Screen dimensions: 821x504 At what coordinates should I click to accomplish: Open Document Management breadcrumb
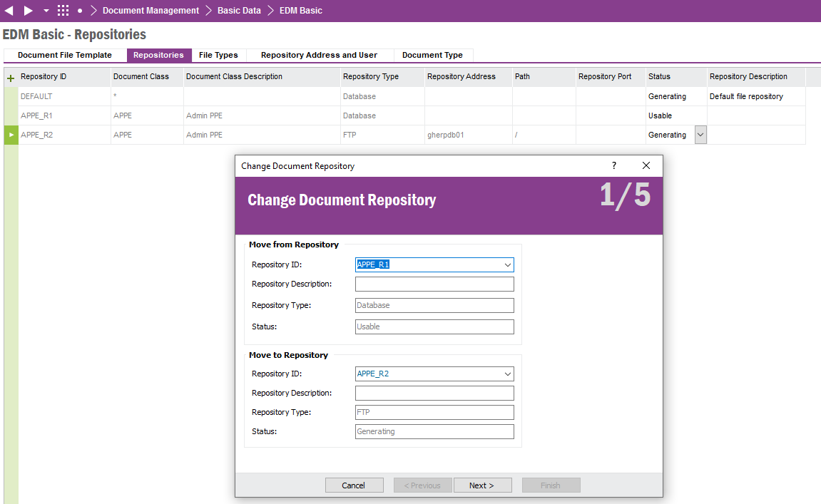pos(151,11)
